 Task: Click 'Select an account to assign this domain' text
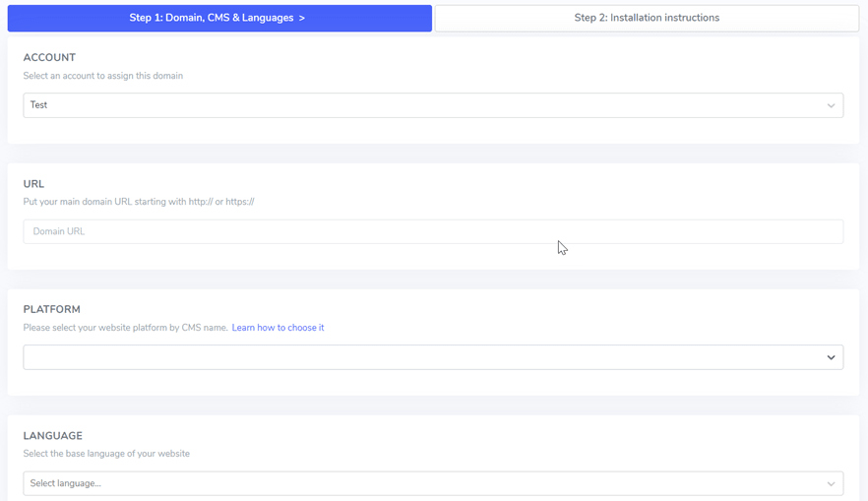[103, 76]
